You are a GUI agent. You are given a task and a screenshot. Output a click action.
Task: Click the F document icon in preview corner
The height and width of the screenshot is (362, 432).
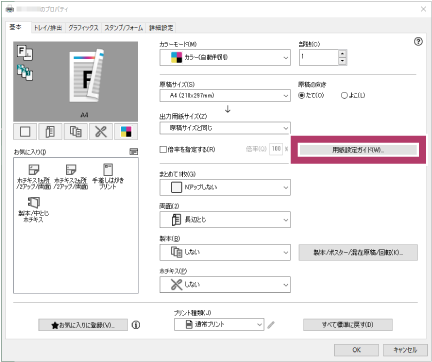(x=25, y=53)
